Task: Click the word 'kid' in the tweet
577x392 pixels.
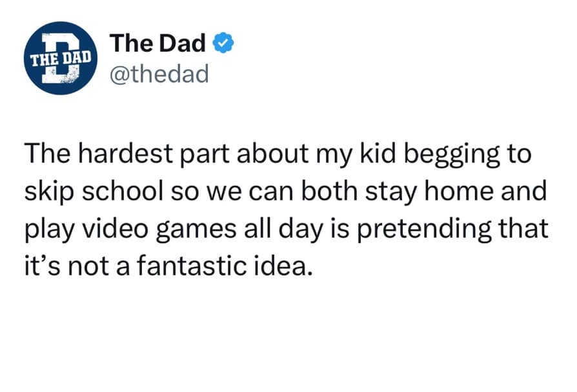Action: click(x=388, y=155)
